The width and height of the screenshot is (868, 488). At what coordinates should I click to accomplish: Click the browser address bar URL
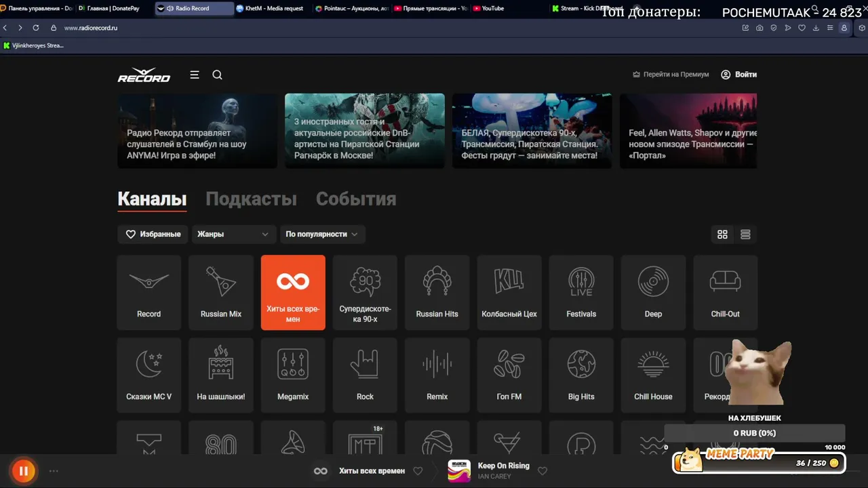[91, 28]
